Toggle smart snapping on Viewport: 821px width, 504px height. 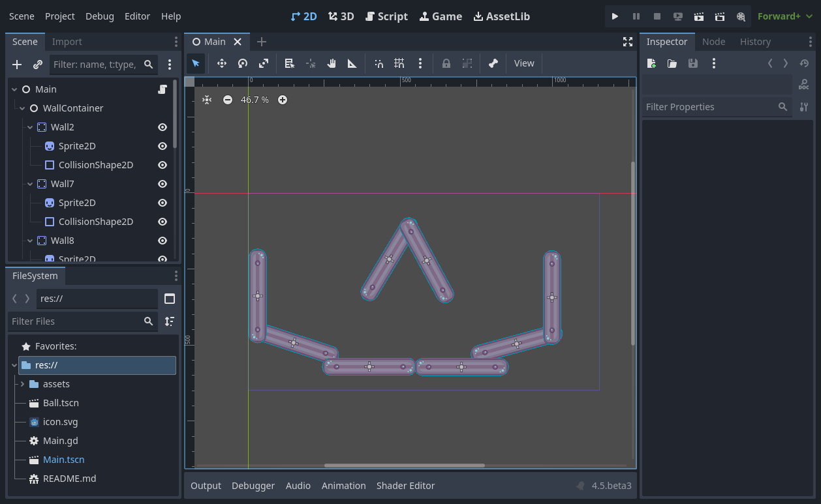(379, 63)
